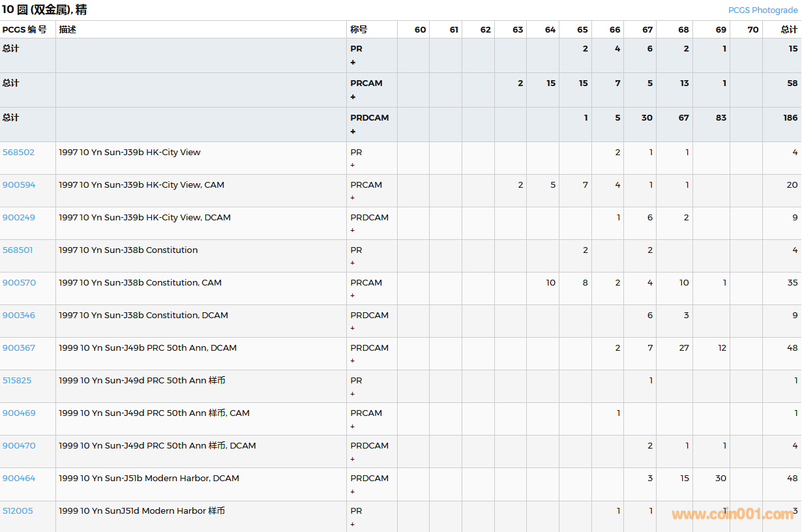Show plus grades for HK-City View PR row
Screen dimensions: 802x532
pyautogui.click(x=353, y=165)
